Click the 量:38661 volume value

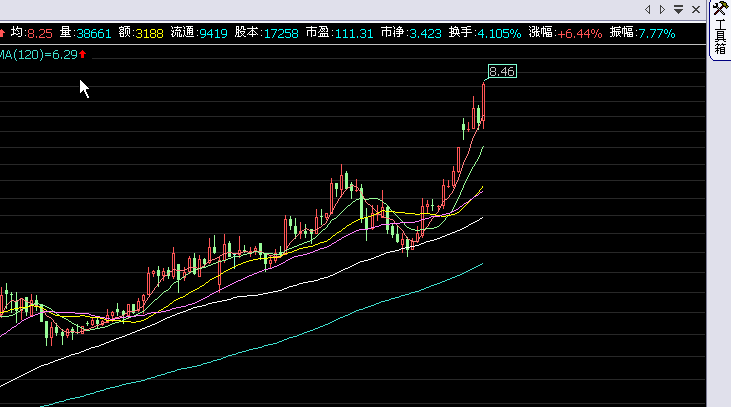pyautogui.click(x=85, y=33)
